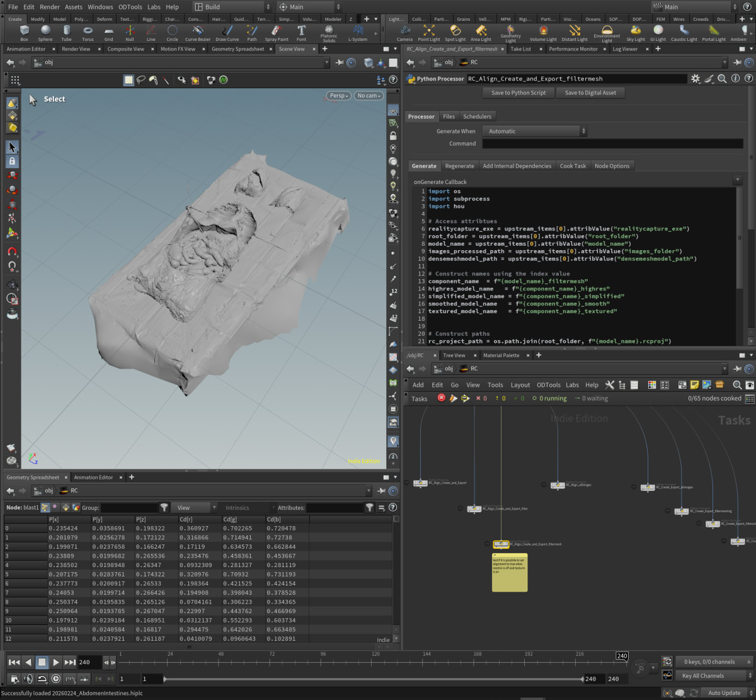Click Save to Python Script button

[518, 93]
